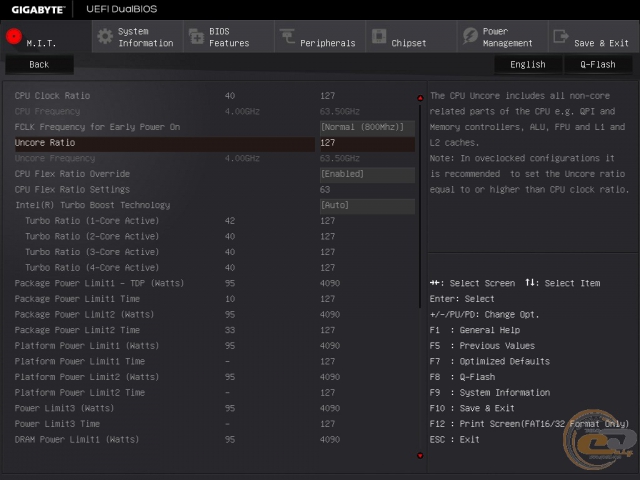Image resolution: width=640 pixels, height=480 pixels.
Task: Click the Save & Exit arrow icon
Action: pos(561,36)
